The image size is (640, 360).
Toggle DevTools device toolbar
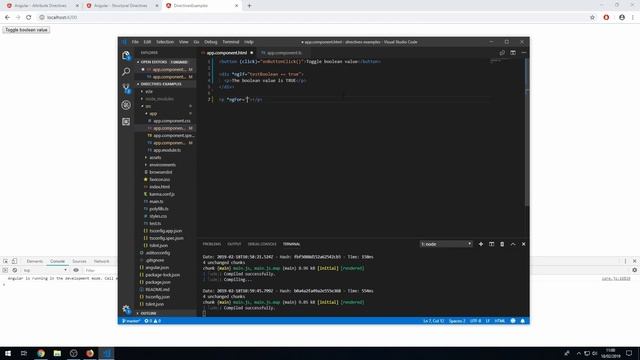14,261
